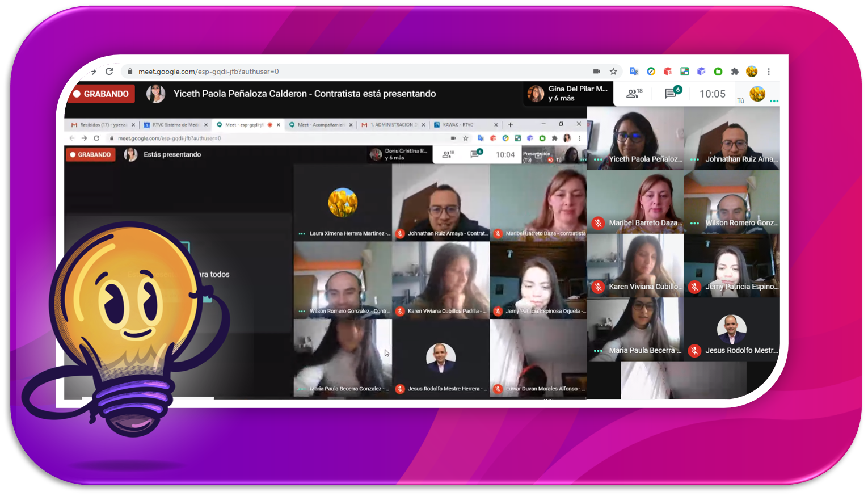The image size is (868, 496).
Task: Open outer Chrome three-dot menu
Action: [769, 72]
